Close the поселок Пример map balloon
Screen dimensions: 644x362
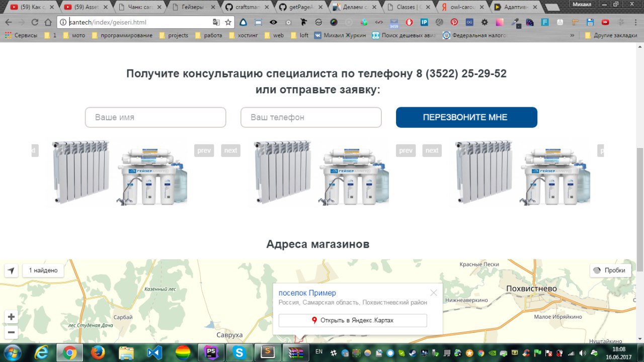[434, 293]
